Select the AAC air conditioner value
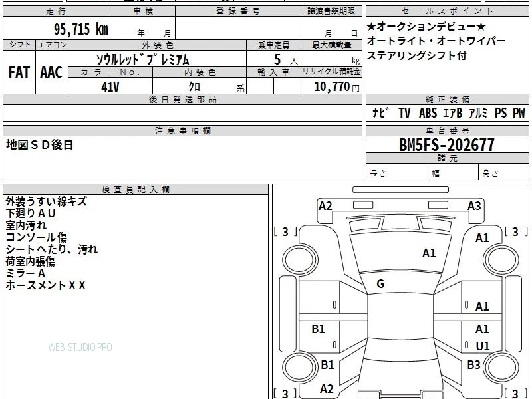Image resolution: width=532 pixels, height=399 pixels. coord(51,72)
